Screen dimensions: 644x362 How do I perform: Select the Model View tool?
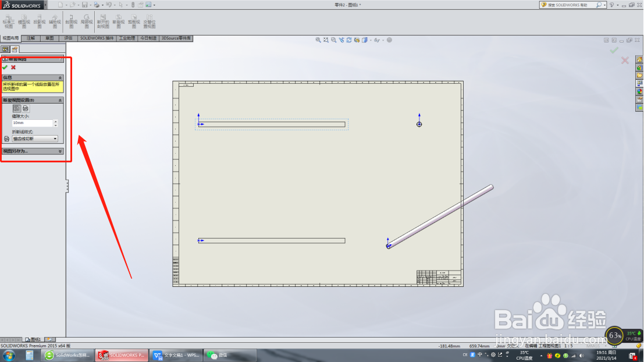coord(24,22)
